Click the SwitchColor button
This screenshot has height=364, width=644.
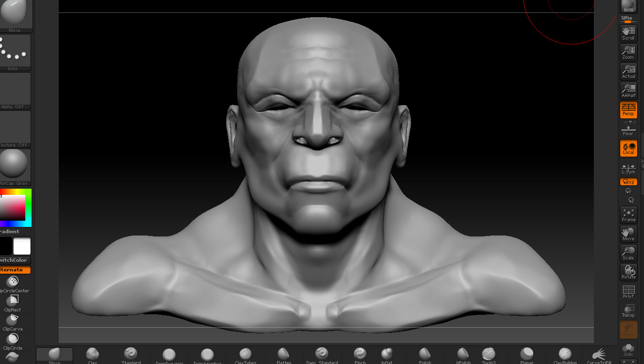pyautogui.click(x=14, y=260)
